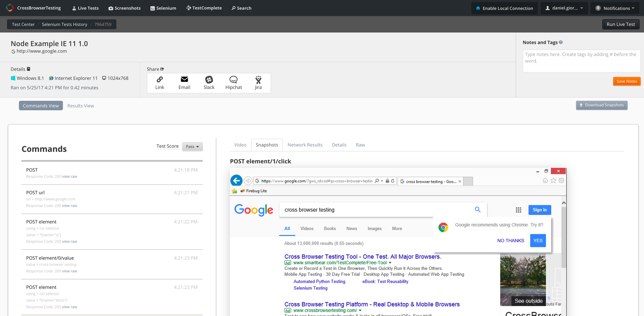644x316 pixels.
Task: Click the Google Sign in button
Action: pos(540,210)
